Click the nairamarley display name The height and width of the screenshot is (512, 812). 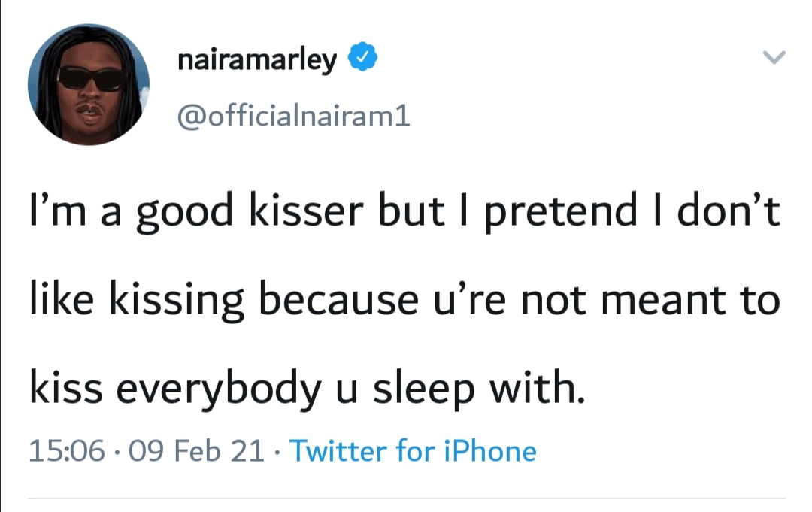tap(257, 59)
